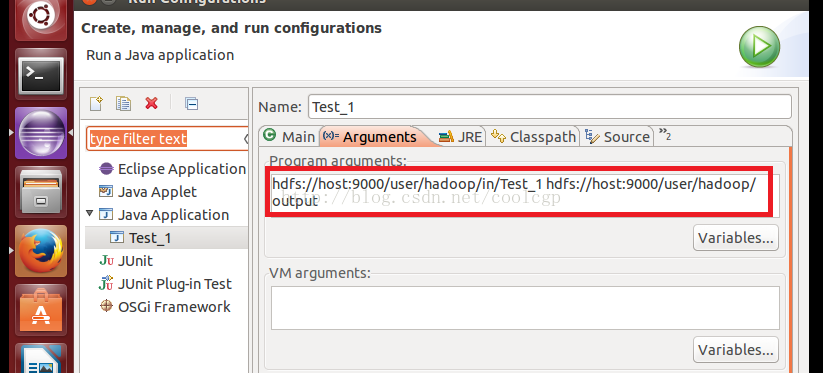This screenshot has height=373, width=823.
Task: Open the Files manager dock icon
Action: [x=41, y=192]
